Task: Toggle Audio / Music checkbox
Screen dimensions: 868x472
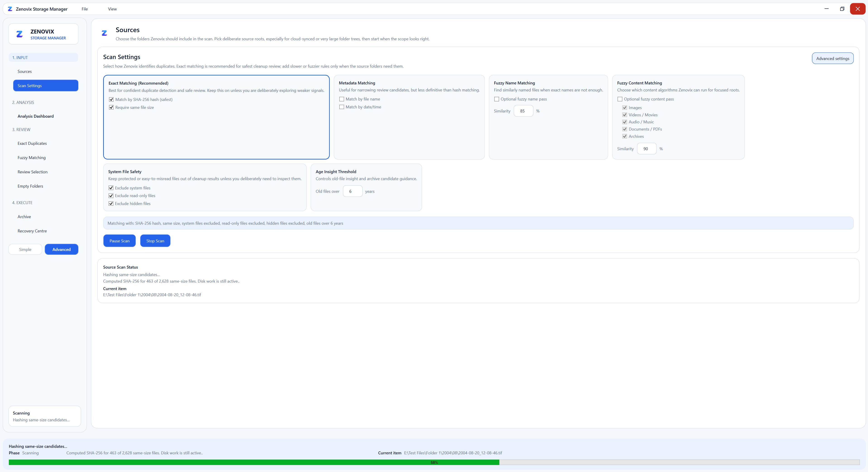Action: tap(625, 122)
